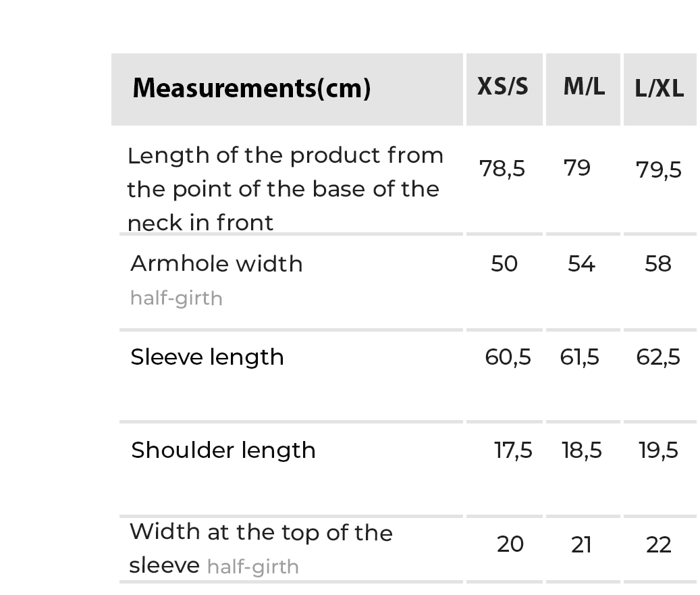Click the Shoulder length row label
The image size is (700, 595).
(x=223, y=450)
